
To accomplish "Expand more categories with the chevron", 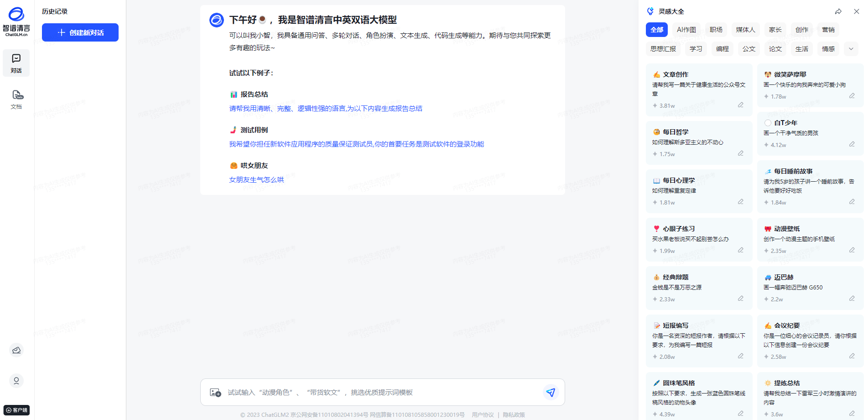I will [851, 48].
